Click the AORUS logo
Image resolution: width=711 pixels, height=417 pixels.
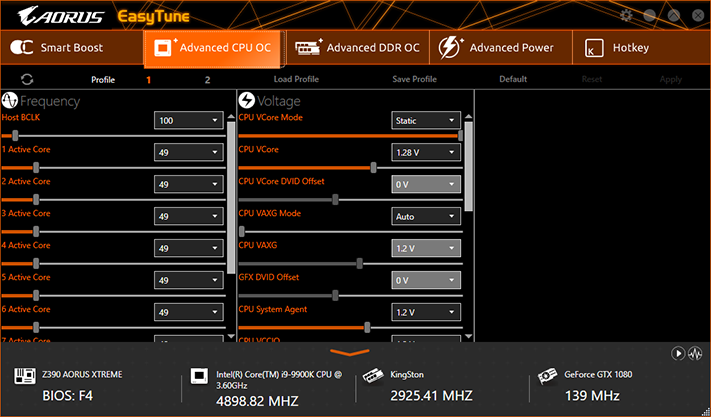pyautogui.click(x=60, y=16)
